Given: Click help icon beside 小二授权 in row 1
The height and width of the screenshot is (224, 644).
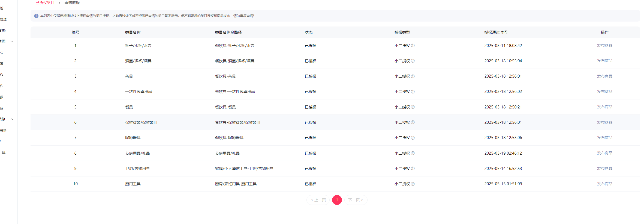Looking at the screenshot, I should 413,46.
